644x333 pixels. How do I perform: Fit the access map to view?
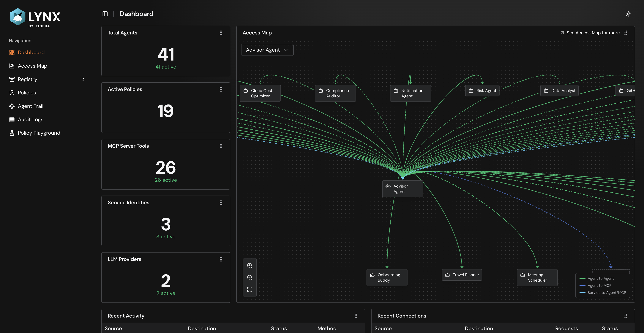tap(250, 290)
